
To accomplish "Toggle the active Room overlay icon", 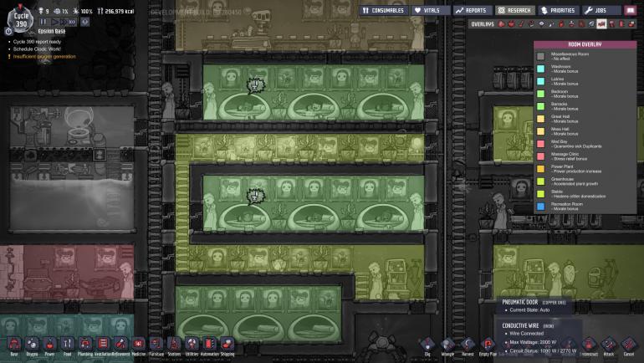I will [x=601, y=24].
